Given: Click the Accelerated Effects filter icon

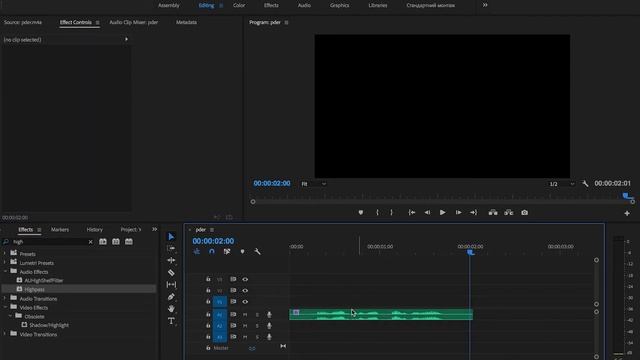Looking at the screenshot, I should pyautogui.click(x=103, y=242).
